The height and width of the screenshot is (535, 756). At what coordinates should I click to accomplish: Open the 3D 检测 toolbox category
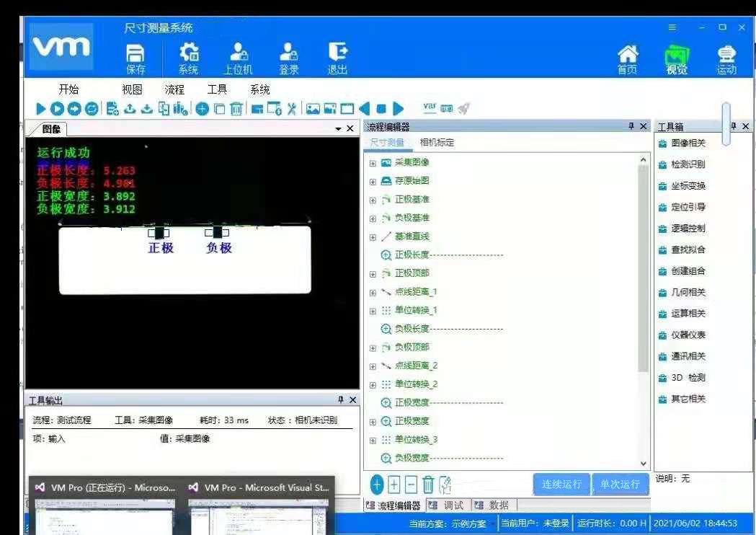(x=682, y=378)
